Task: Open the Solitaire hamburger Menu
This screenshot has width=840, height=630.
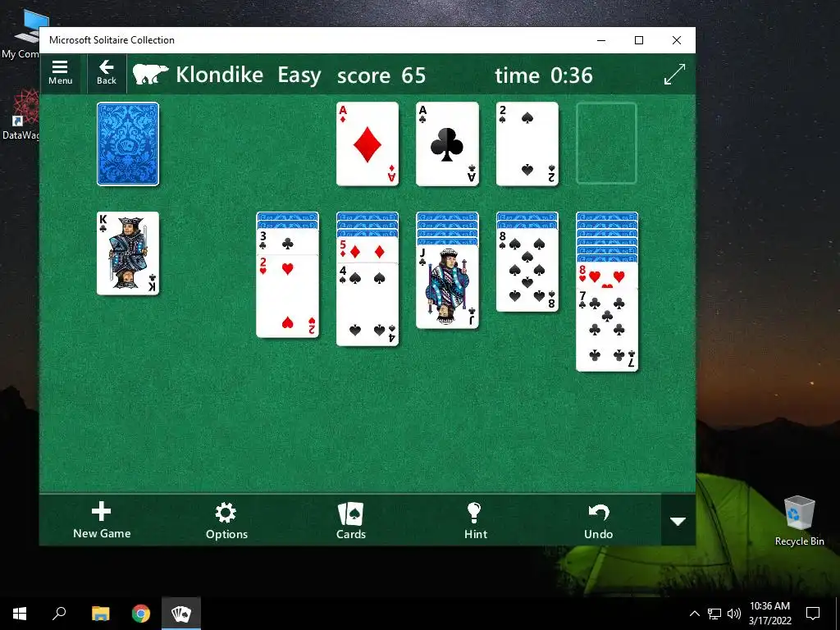Action: pos(60,73)
